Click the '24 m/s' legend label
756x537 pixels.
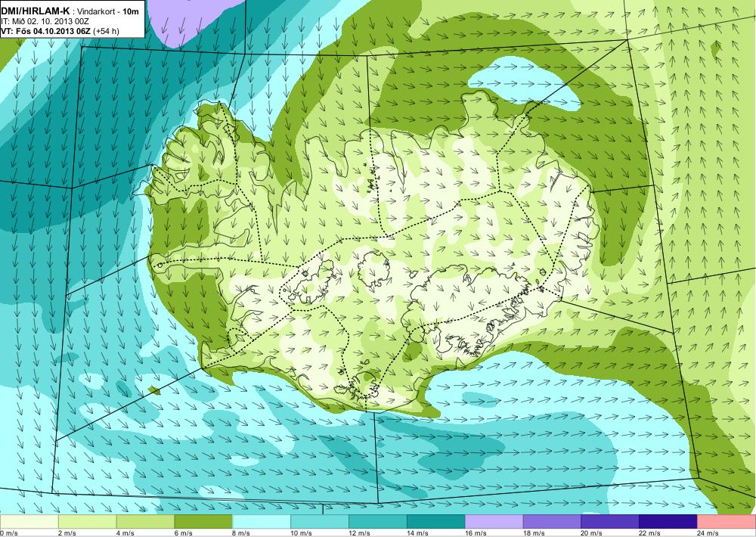(x=708, y=533)
